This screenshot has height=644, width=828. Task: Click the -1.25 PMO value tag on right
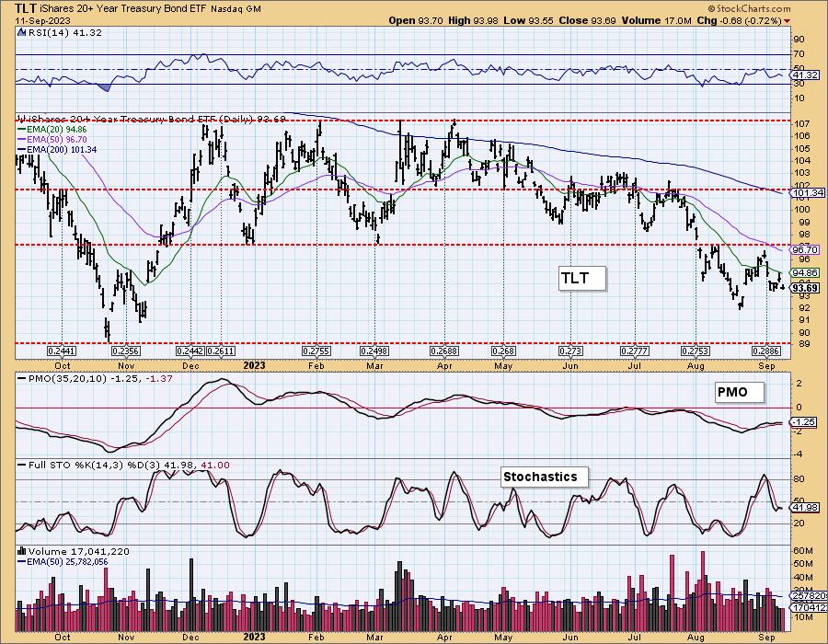click(804, 422)
